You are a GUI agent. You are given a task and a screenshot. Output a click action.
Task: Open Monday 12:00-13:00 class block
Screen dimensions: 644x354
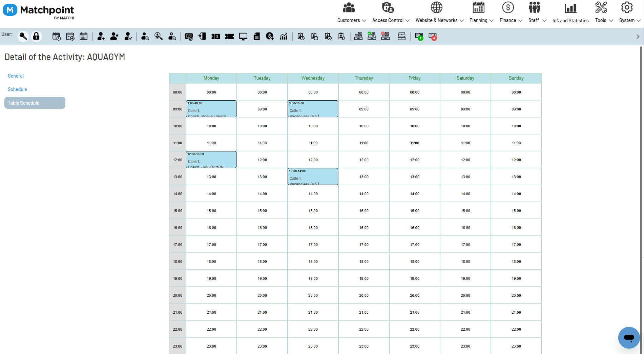tap(211, 160)
